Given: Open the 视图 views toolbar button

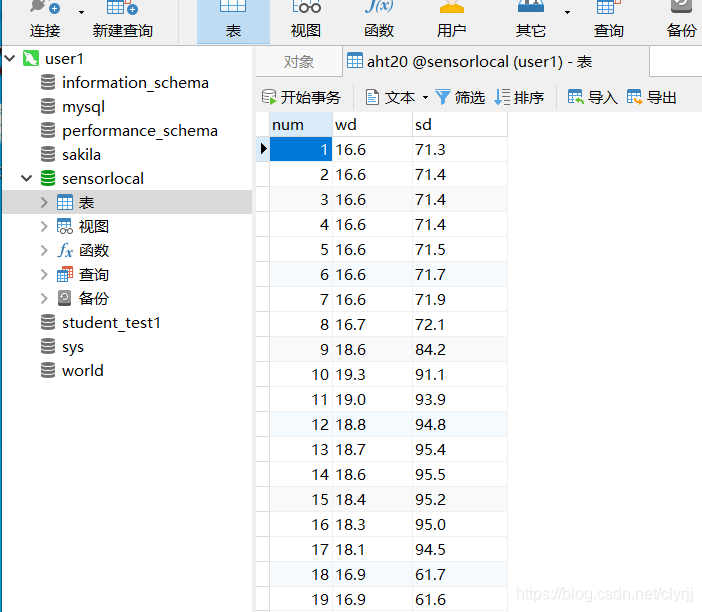Looking at the screenshot, I should click(x=306, y=20).
